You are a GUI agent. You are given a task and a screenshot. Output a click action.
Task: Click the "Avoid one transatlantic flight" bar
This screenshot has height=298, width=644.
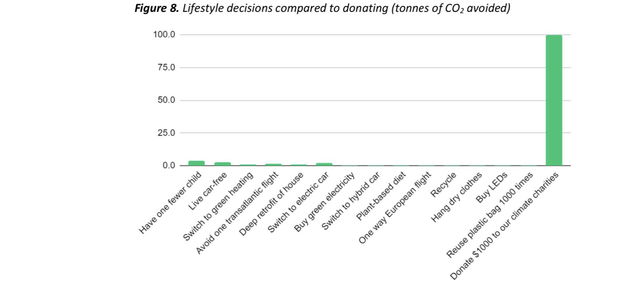[273, 164]
